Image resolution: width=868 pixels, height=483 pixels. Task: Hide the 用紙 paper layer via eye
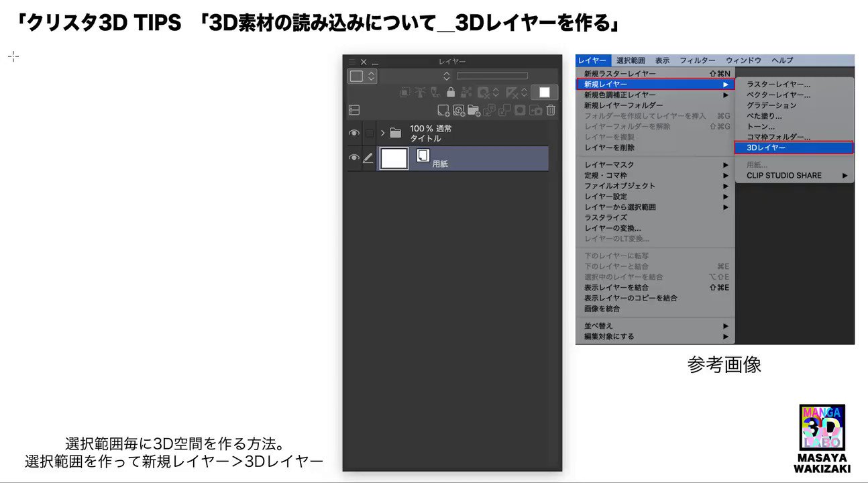pyautogui.click(x=354, y=158)
